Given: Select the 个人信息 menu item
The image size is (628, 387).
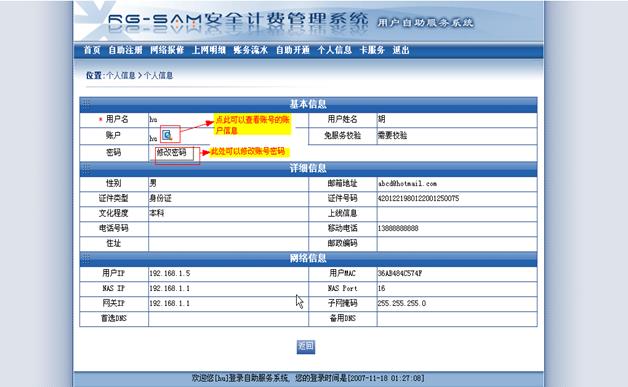Looking at the screenshot, I should click(334, 50).
